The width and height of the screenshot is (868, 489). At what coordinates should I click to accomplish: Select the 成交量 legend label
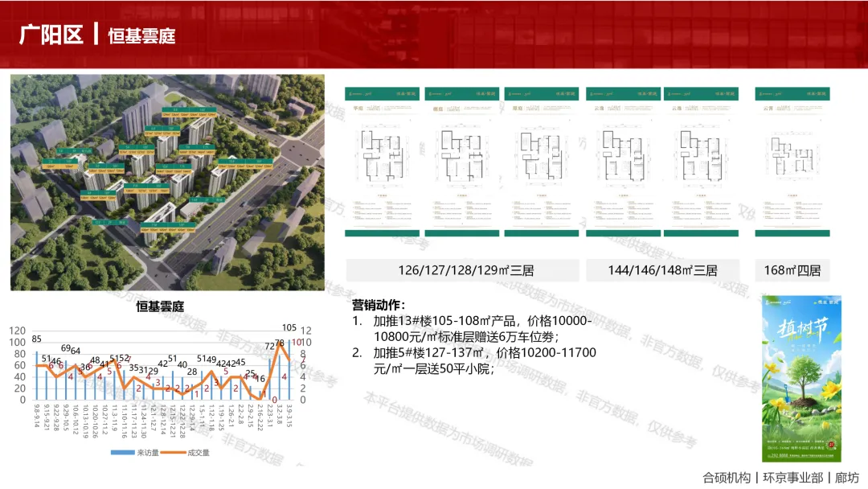point(199,453)
